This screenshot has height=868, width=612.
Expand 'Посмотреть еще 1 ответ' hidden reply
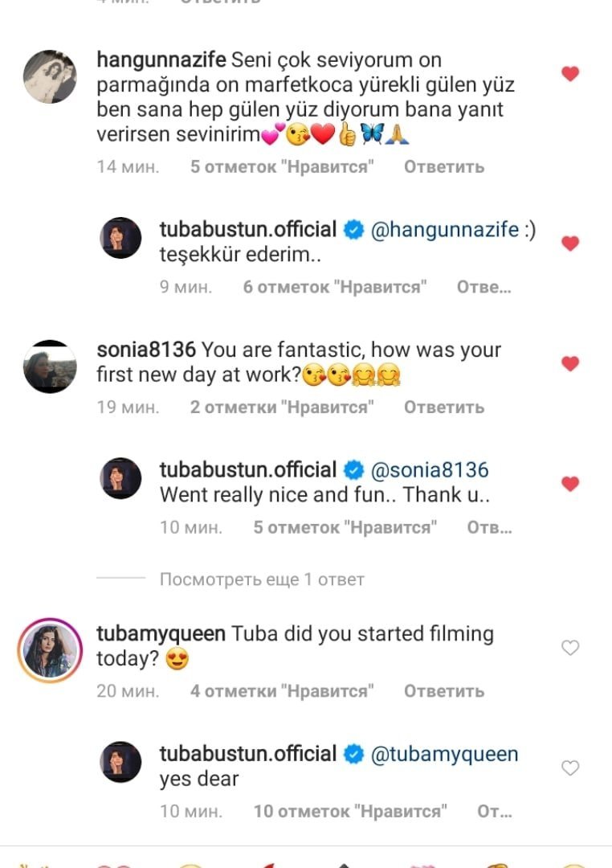[x=262, y=579]
